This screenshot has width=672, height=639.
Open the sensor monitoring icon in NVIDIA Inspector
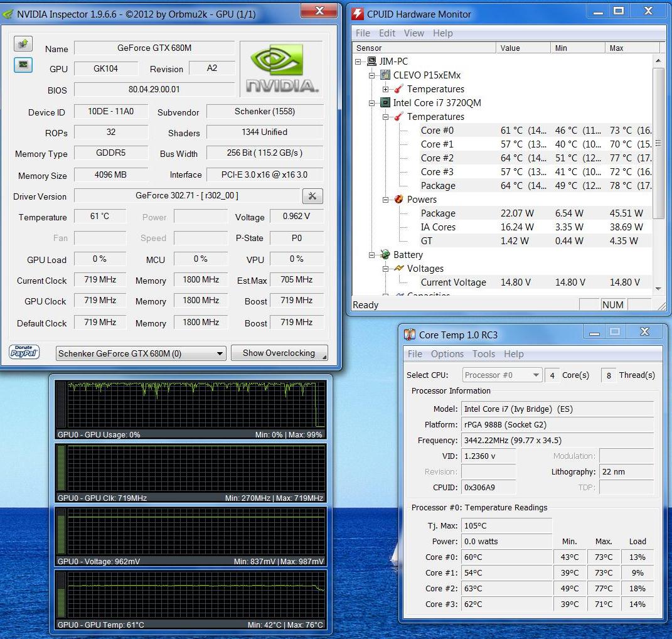click(x=23, y=65)
